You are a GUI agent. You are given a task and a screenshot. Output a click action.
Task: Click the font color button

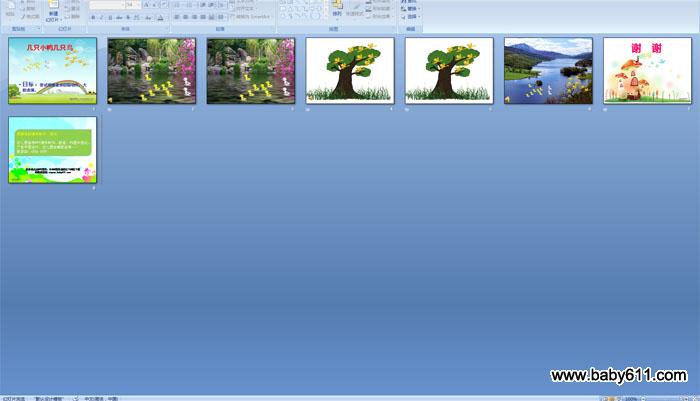(x=161, y=17)
